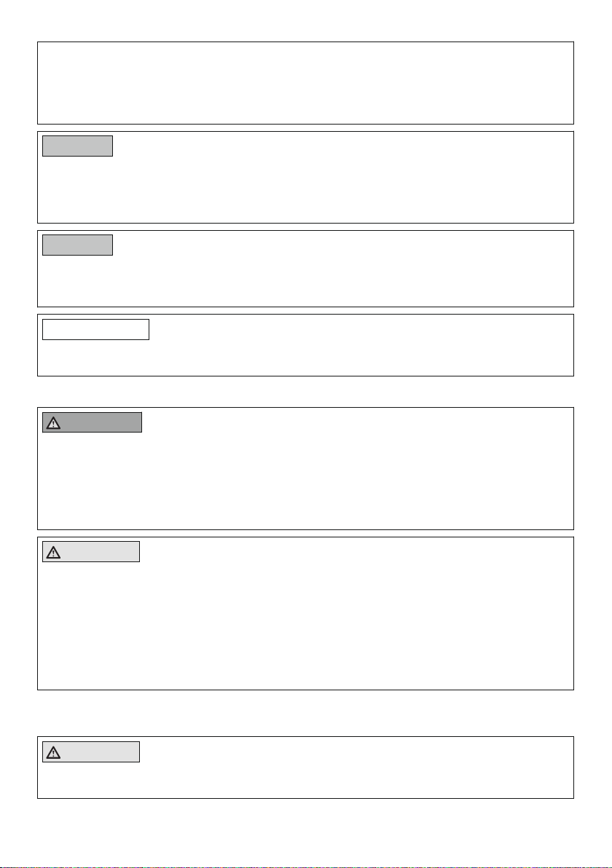Click the warning triangle in the dark gray label
The width and height of the screenshot is (612, 868).
(x=53, y=424)
